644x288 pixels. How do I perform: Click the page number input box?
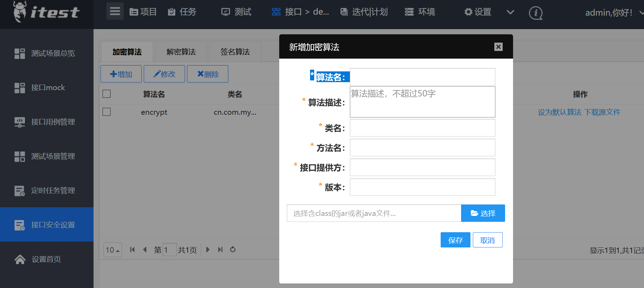click(170, 250)
